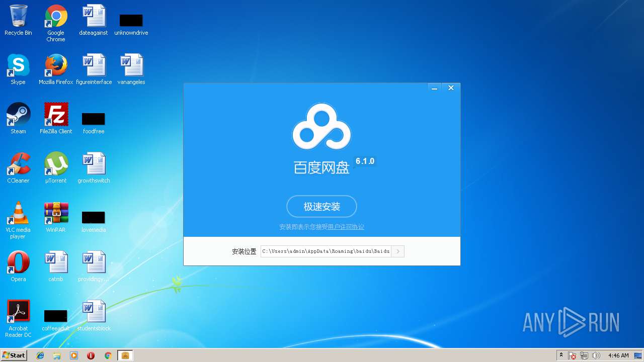Select the vanangeles Word document

pyautogui.click(x=131, y=69)
